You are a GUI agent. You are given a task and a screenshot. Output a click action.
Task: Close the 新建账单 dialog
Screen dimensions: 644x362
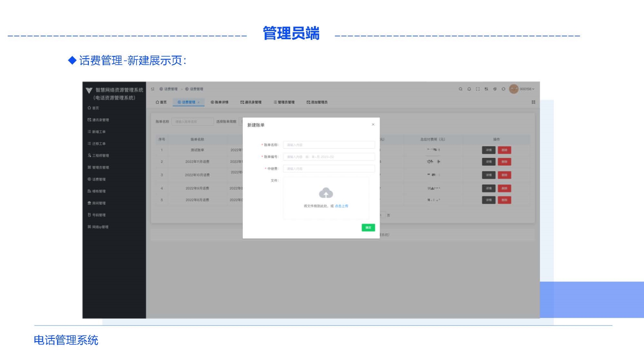(x=373, y=125)
